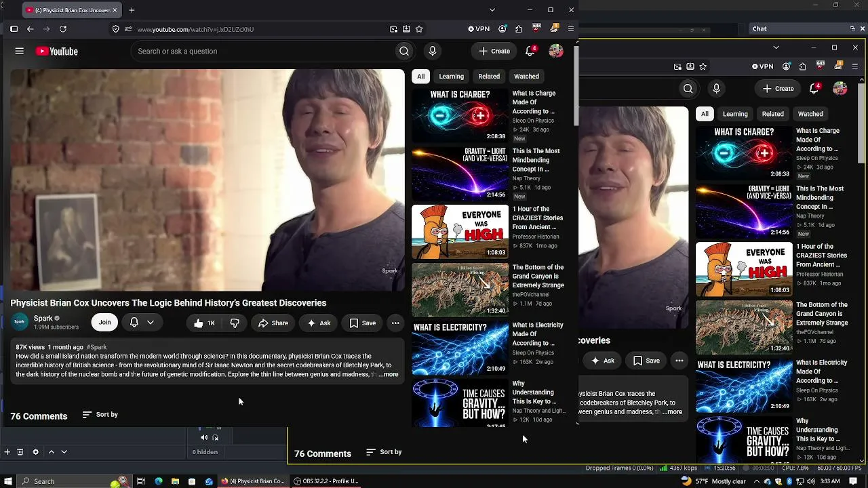Open Task View on the taskbar
This screenshot has width=868, height=488.
click(x=141, y=481)
